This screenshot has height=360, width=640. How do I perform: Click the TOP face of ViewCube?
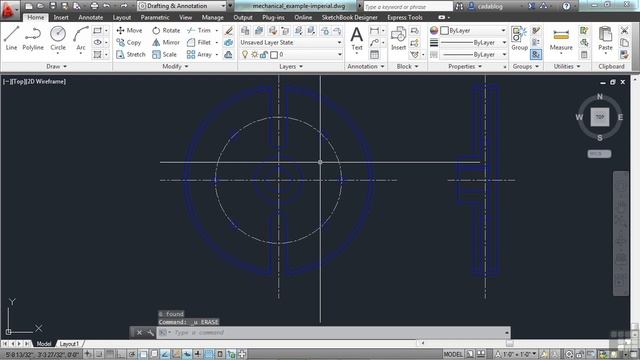point(600,117)
